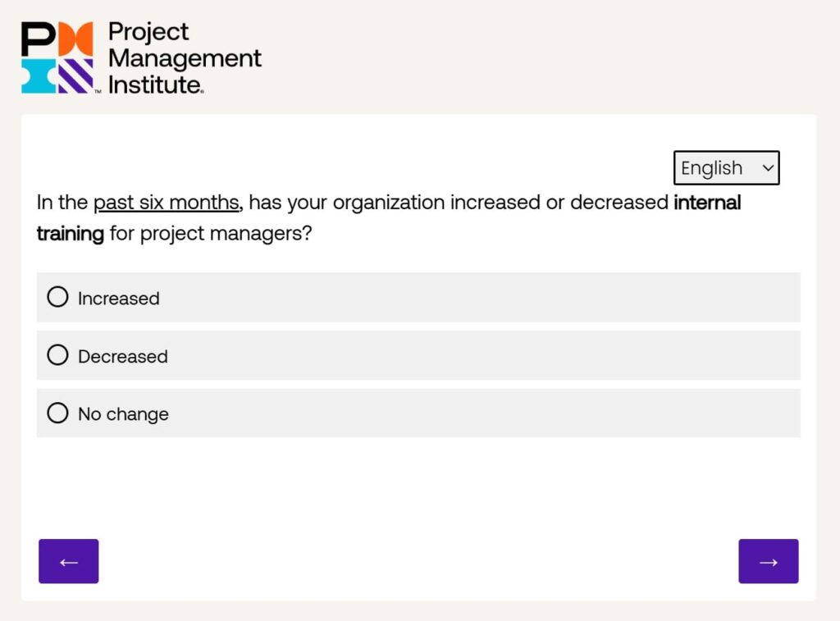The height and width of the screenshot is (621, 840).
Task: Click the No change answer label text
Action: (123, 414)
